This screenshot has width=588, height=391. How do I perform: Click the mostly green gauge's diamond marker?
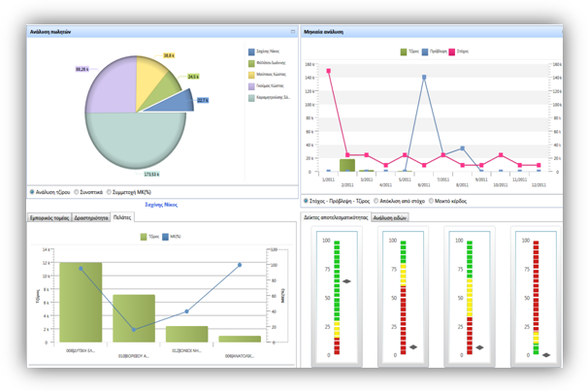pyautogui.click(x=346, y=281)
